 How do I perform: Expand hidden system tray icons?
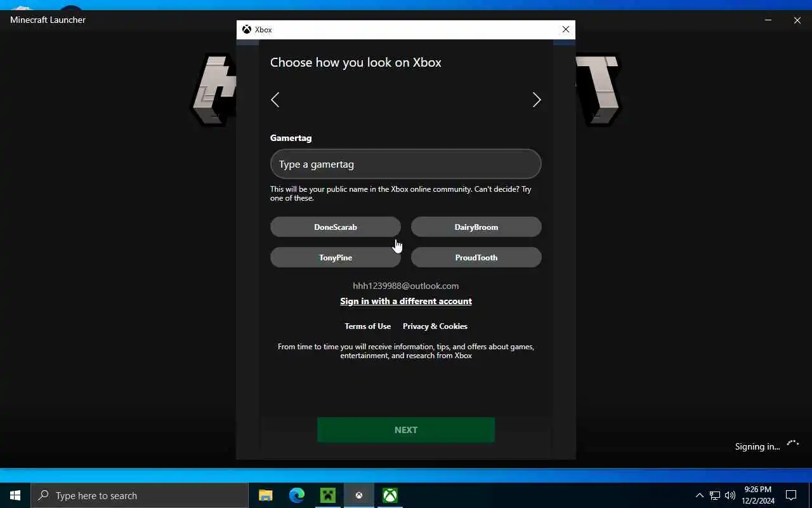[x=700, y=495]
